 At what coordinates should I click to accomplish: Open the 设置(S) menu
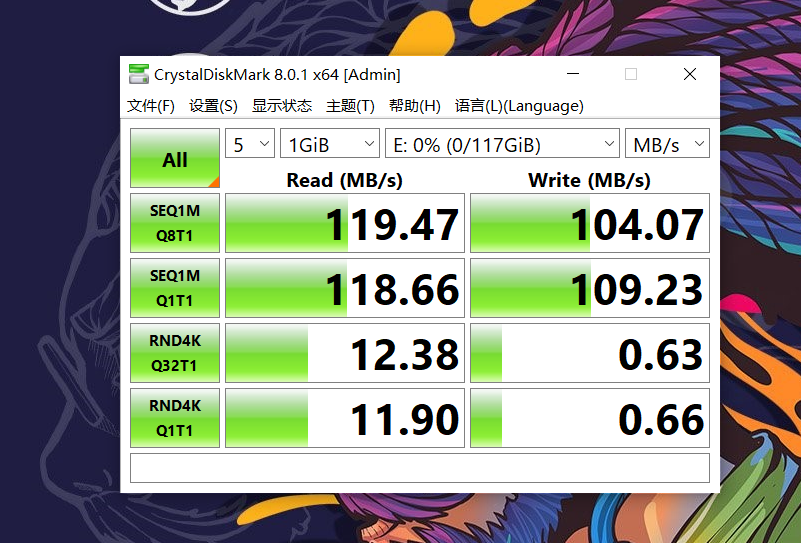click(x=213, y=106)
